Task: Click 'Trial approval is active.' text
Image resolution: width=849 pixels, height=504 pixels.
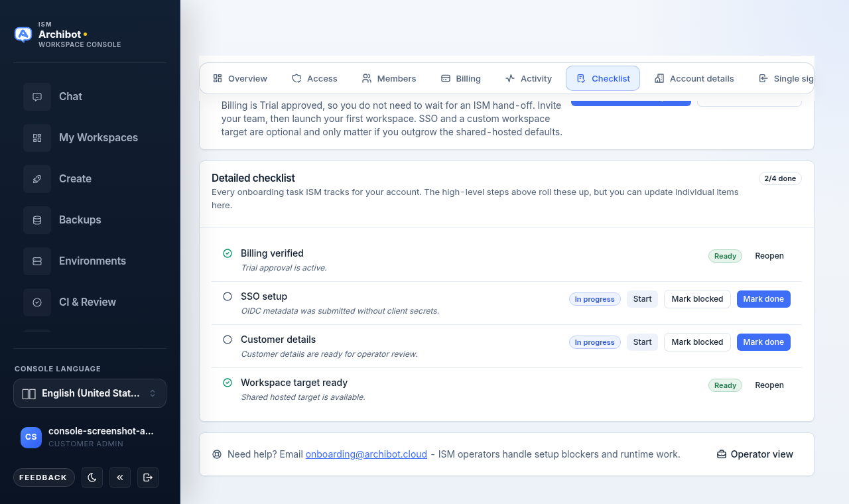Action: coord(284,268)
